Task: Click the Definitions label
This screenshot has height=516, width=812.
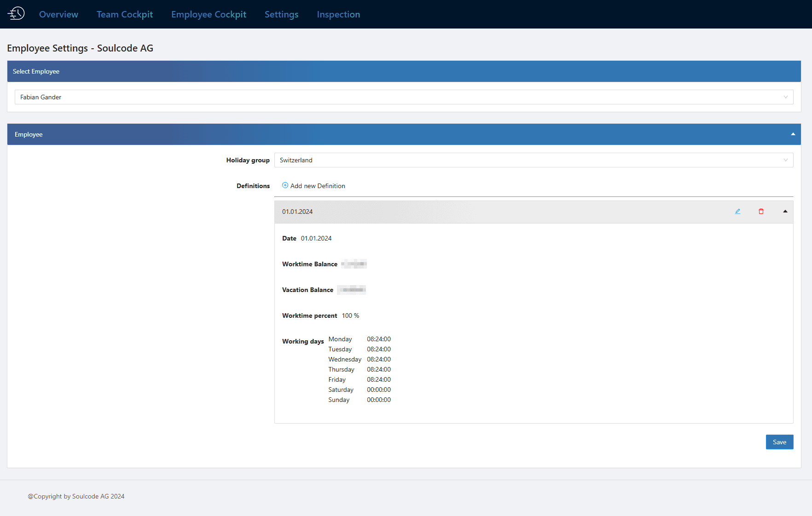Action: pyautogui.click(x=253, y=186)
